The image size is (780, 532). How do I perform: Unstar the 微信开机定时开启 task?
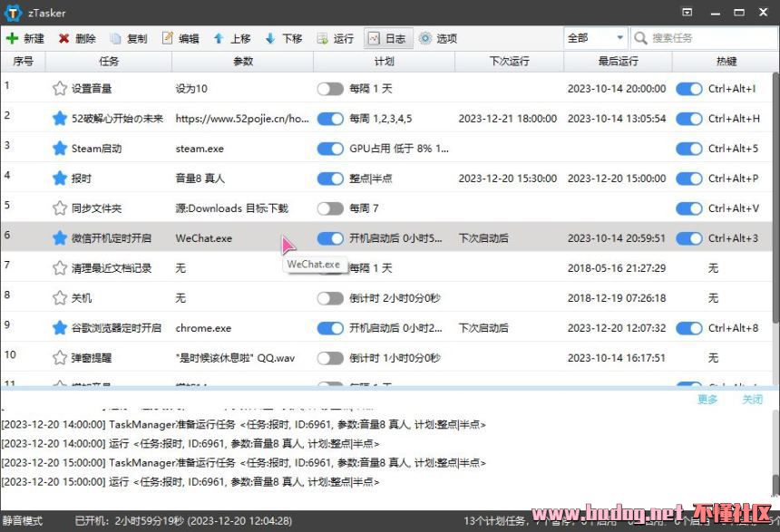[60, 237]
